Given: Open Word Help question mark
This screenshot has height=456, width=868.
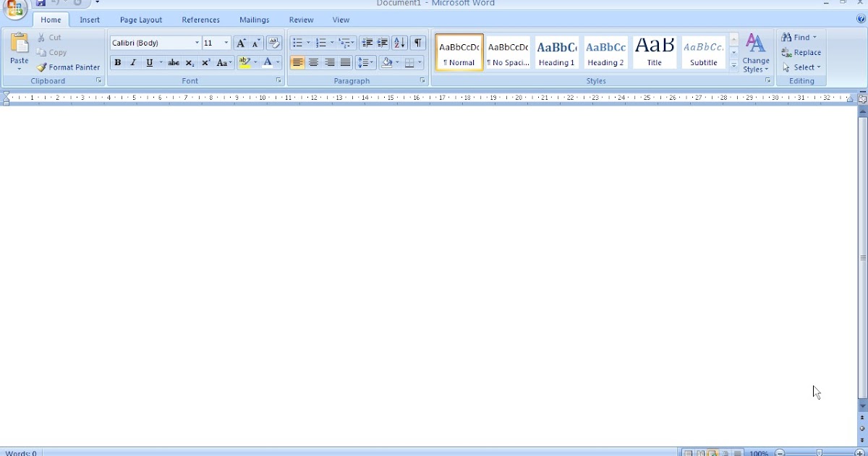Looking at the screenshot, I should coord(861,20).
